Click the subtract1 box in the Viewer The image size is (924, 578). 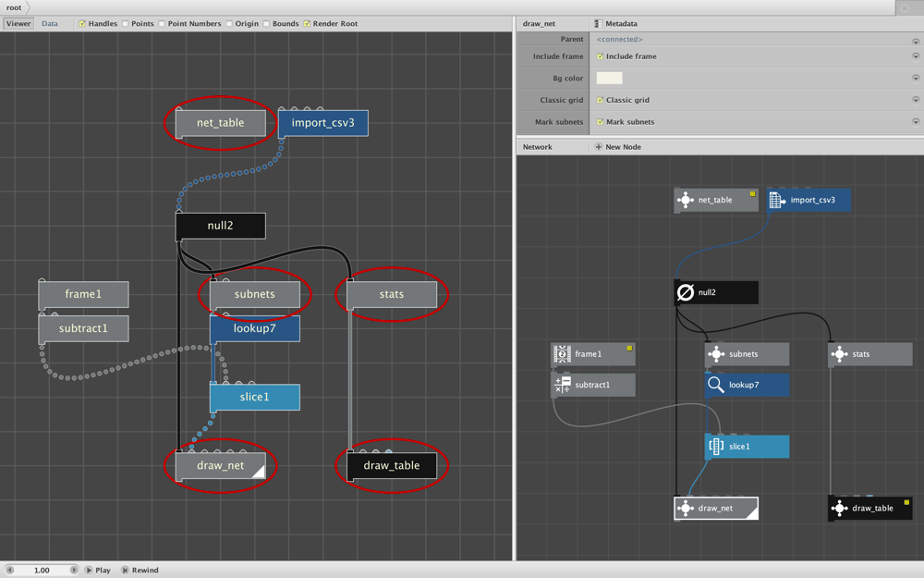(x=83, y=328)
